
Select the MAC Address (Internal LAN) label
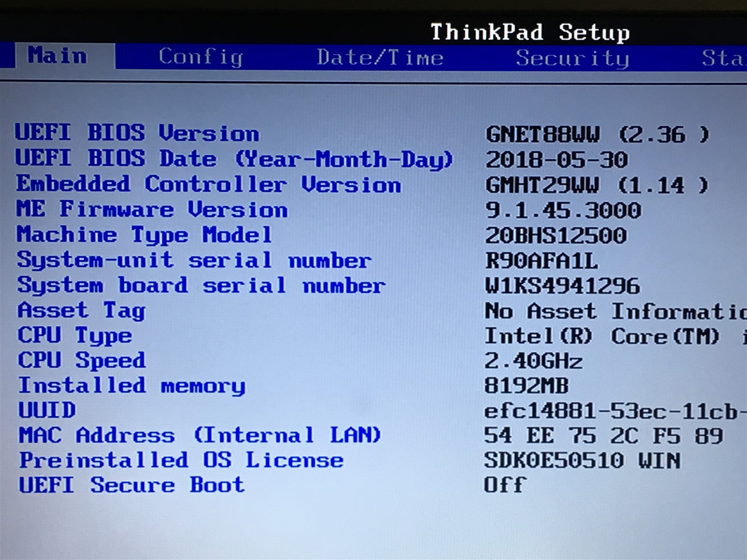(200, 435)
